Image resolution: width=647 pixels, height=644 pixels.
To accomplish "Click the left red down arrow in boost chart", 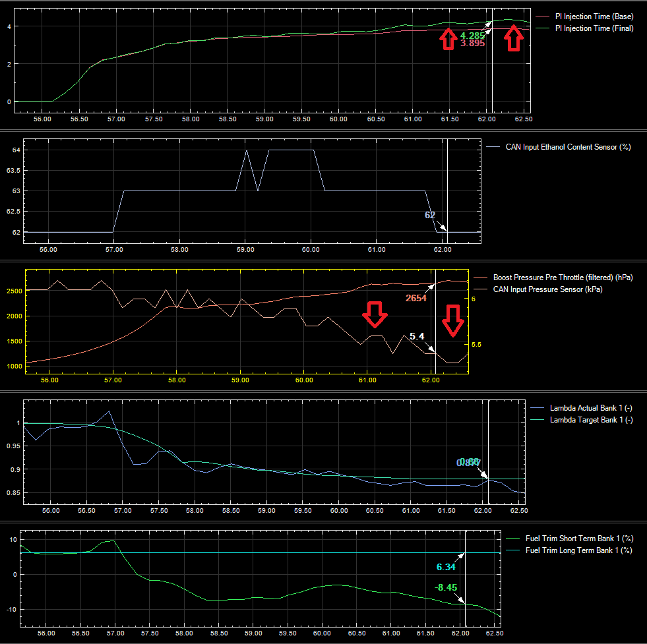I will tap(376, 314).
